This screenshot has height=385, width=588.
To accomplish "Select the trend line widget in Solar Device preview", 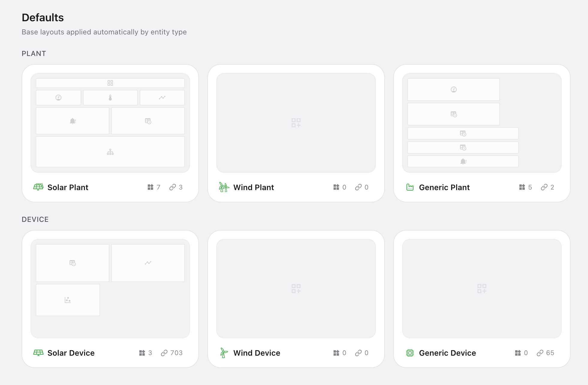I will click(148, 263).
